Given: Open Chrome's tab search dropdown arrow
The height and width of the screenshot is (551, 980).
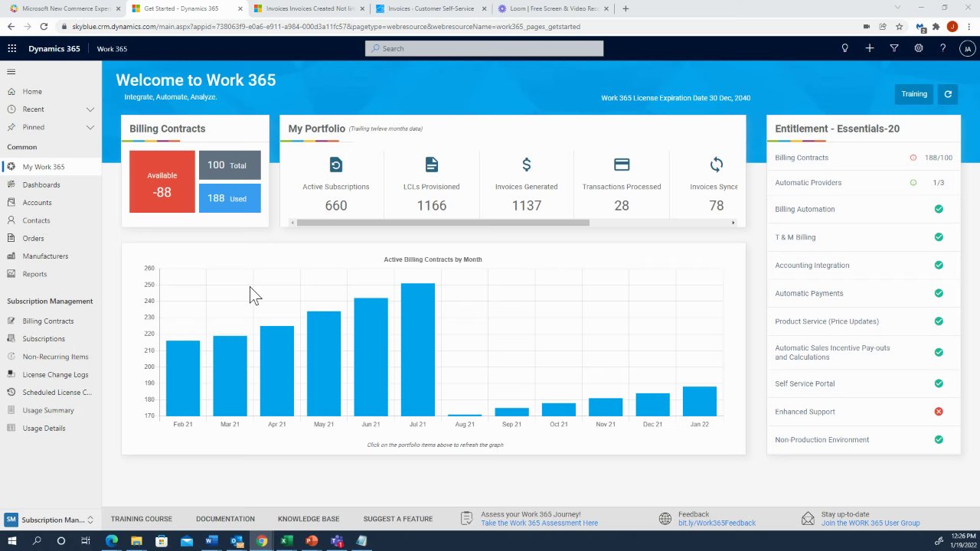Looking at the screenshot, I should click(x=898, y=8).
